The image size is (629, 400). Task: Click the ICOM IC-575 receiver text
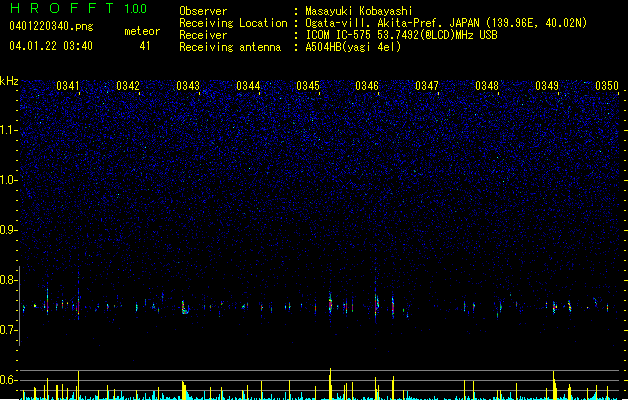[401, 35]
